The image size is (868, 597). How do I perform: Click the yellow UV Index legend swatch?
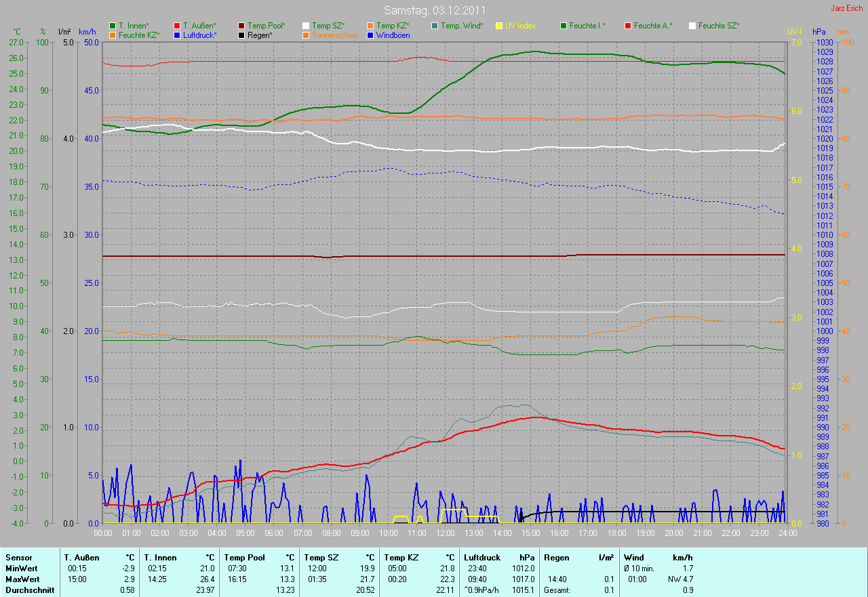(x=520, y=26)
